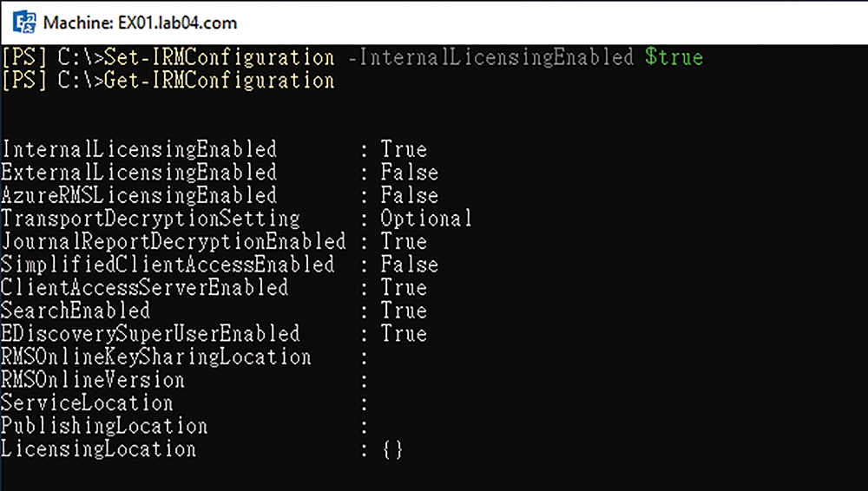Click the Exchange Management Shell title bar icon
868x491 pixels.
click(23, 23)
